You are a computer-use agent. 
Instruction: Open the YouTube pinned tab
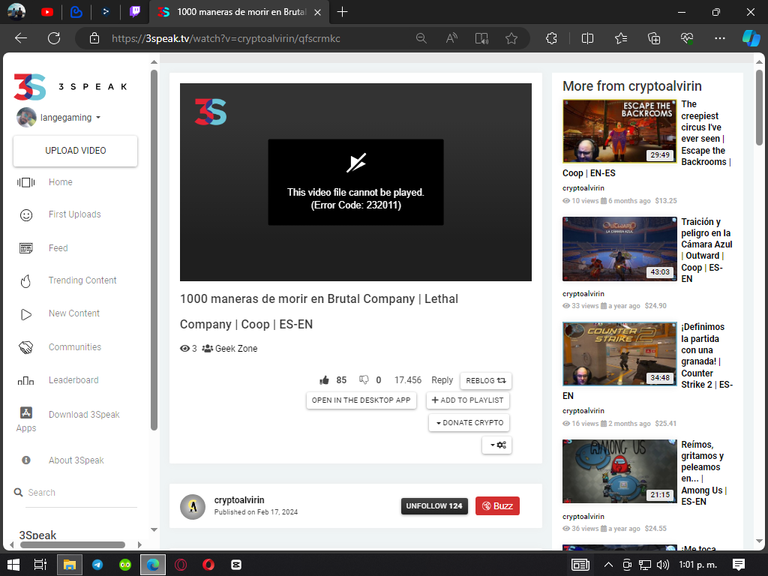click(x=47, y=12)
